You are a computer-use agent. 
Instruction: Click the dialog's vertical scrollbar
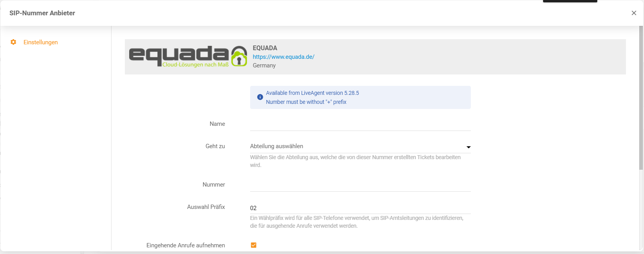(641, 98)
